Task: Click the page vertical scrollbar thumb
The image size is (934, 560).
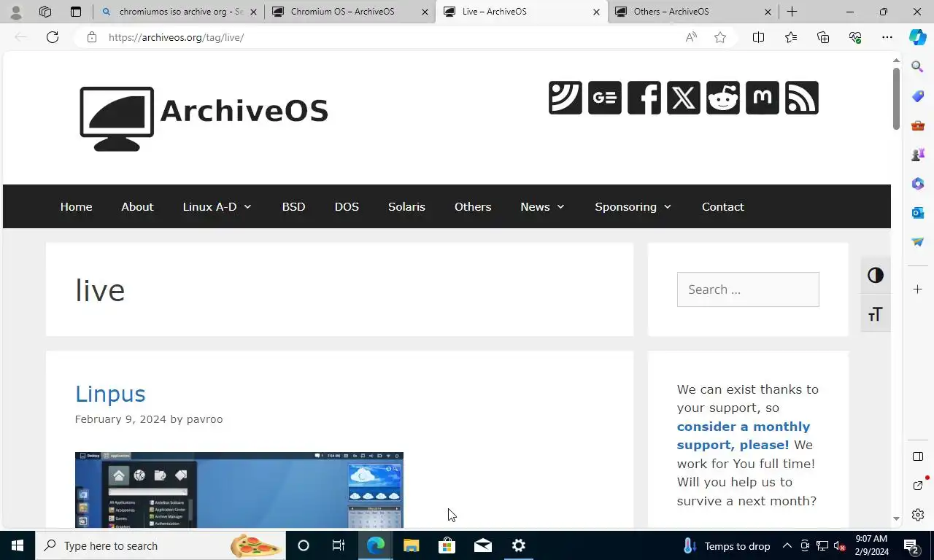Action: click(x=896, y=98)
